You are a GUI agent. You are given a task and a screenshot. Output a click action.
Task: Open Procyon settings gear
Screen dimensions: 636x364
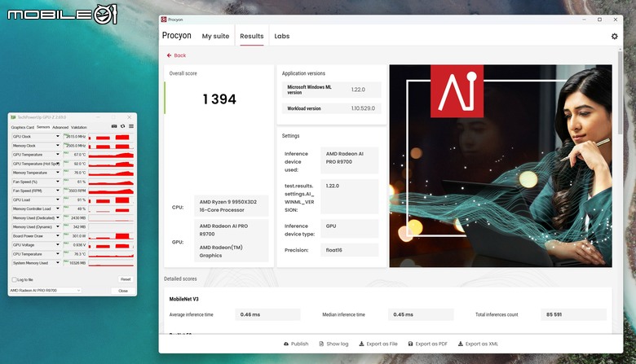point(614,37)
